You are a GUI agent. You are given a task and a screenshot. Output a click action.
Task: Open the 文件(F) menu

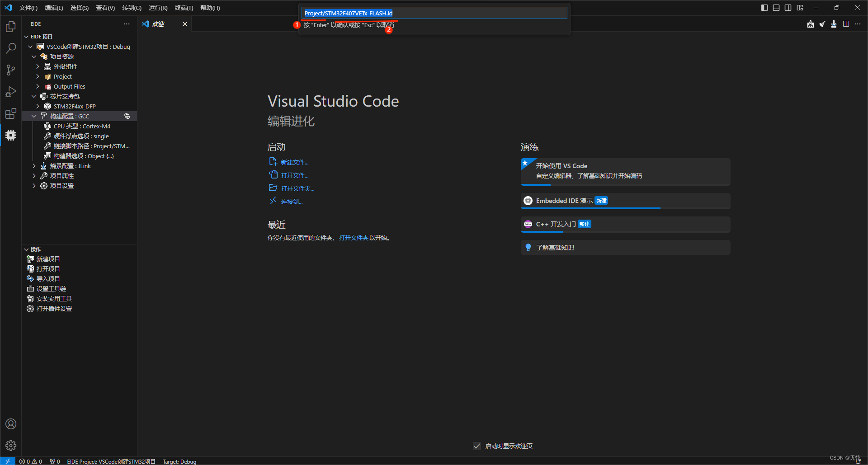[x=28, y=8]
